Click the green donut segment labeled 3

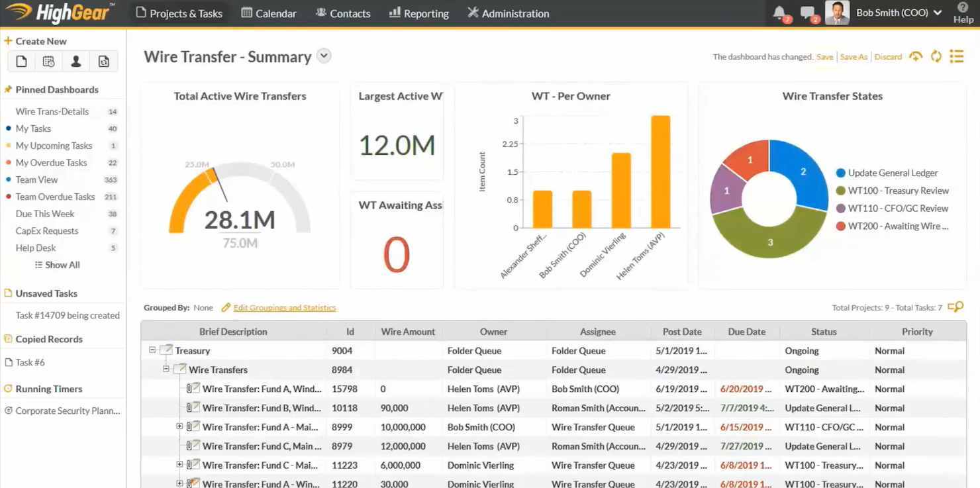[770, 242]
